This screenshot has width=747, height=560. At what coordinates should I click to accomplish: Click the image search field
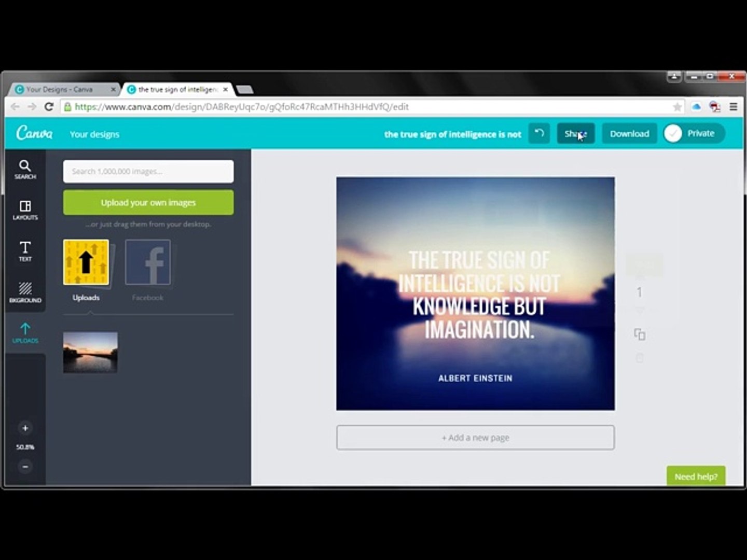pos(148,171)
